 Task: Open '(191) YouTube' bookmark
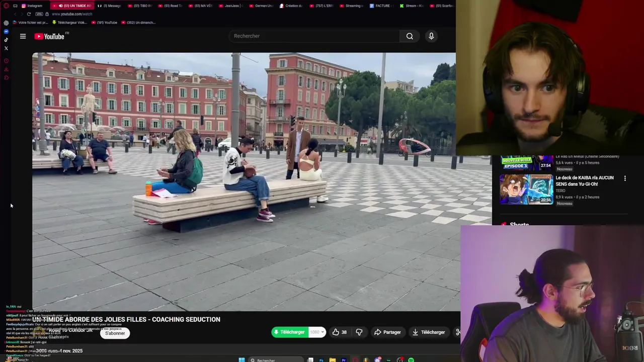coord(105,23)
